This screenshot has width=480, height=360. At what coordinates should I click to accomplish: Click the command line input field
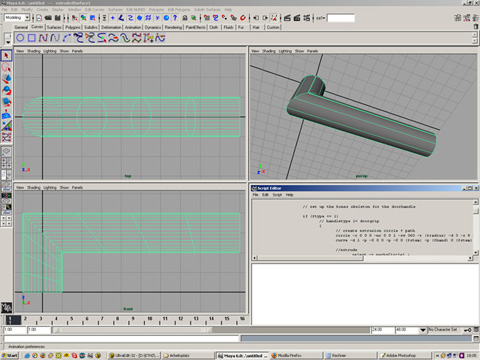point(122,339)
